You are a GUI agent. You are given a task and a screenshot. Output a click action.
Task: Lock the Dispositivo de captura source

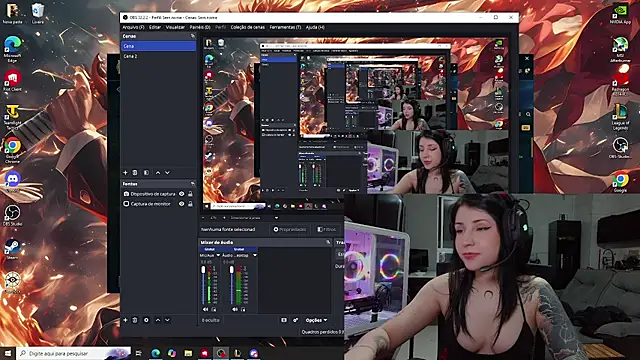pyautogui.click(x=190, y=194)
